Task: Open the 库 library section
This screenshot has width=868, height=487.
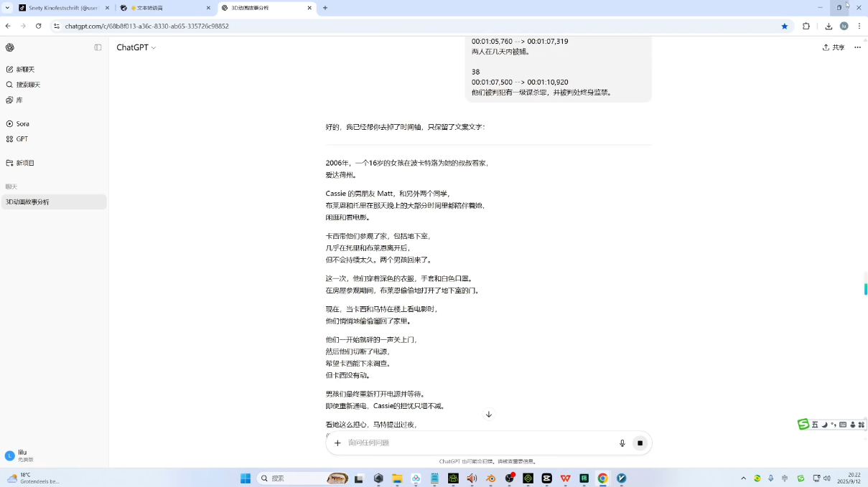Action: (19, 100)
